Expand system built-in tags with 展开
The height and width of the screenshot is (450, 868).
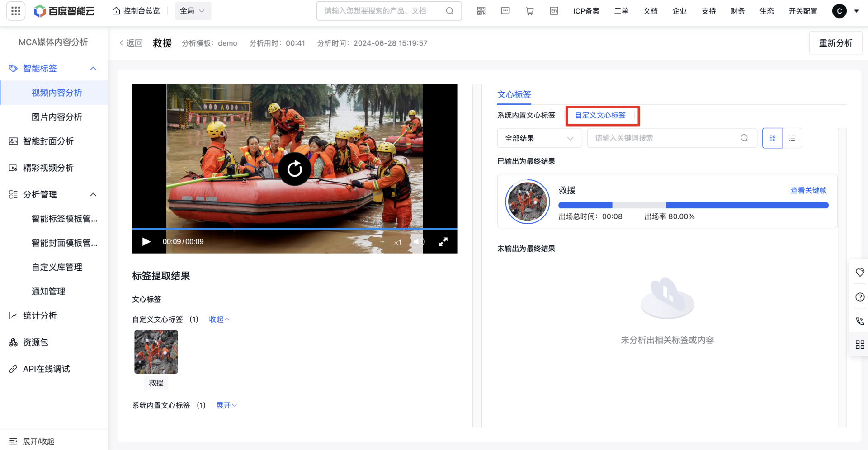226,405
